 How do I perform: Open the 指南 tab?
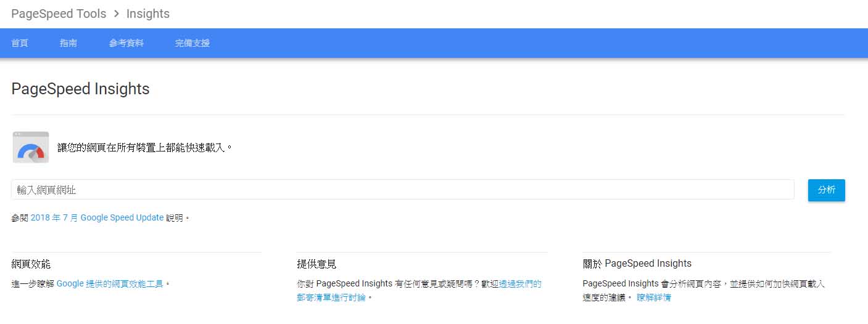click(x=68, y=43)
